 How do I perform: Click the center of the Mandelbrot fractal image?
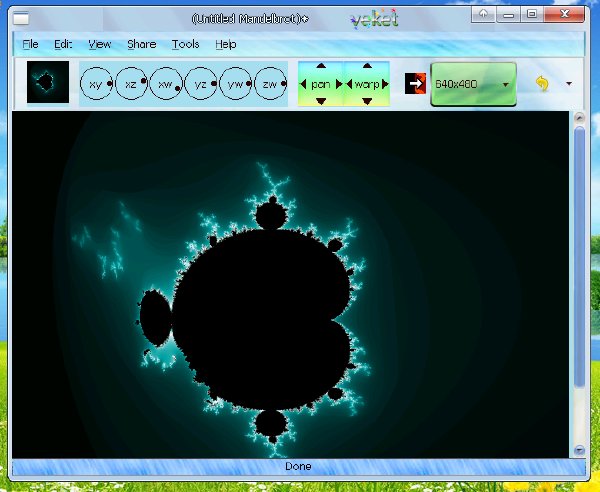(290, 284)
